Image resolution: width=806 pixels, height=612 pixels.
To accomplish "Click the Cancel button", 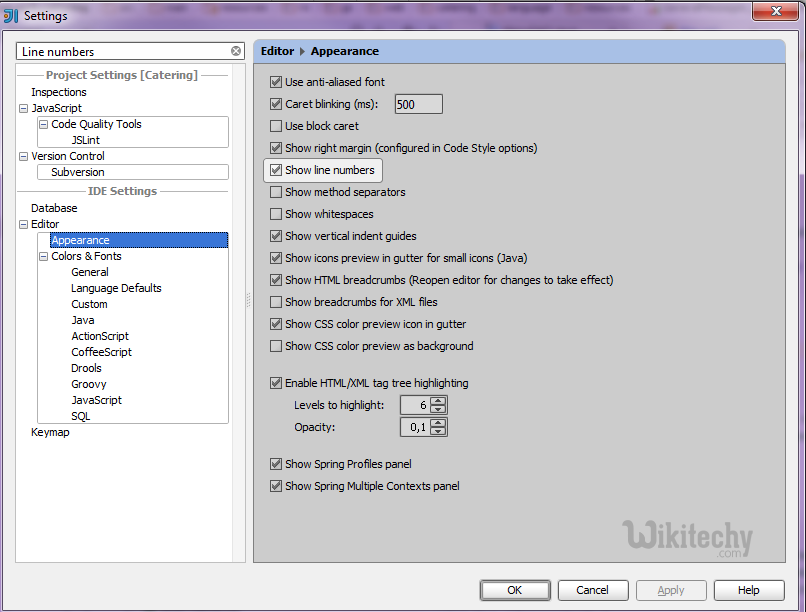I will click(x=592, y=590).
